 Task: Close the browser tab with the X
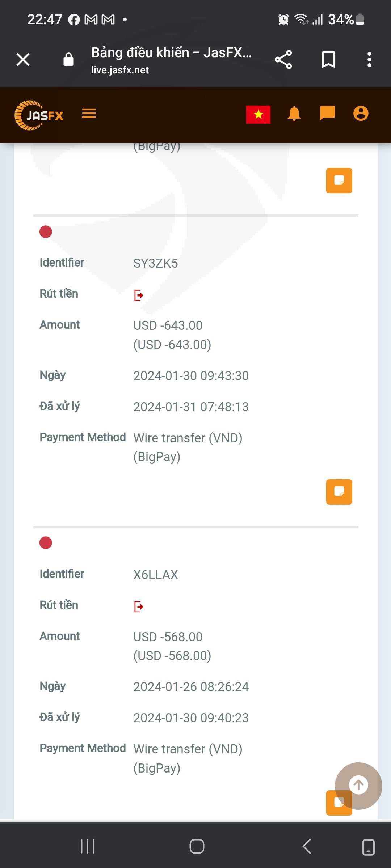coord(23,59)
